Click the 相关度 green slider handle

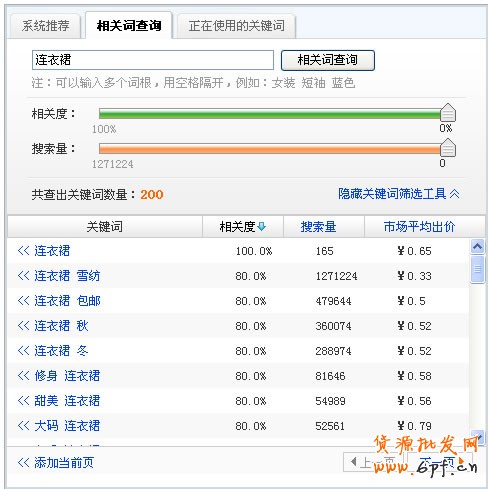(x=448, y=113)
